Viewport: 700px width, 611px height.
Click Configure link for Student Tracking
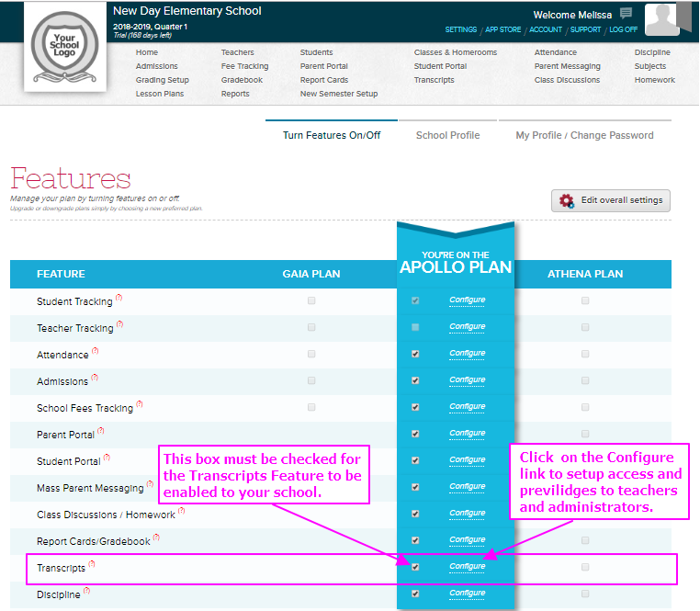[467, 300]
